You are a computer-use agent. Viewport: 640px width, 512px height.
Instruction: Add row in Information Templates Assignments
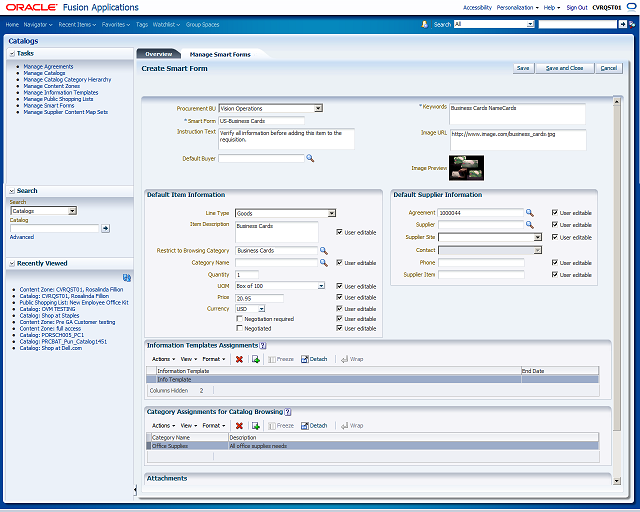[x=256, y=359]
